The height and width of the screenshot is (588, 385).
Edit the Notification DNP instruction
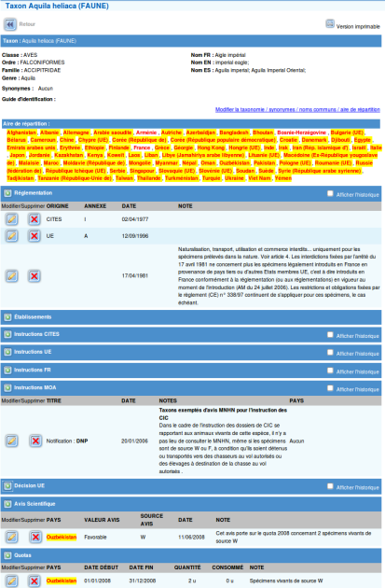coord(11,441)
